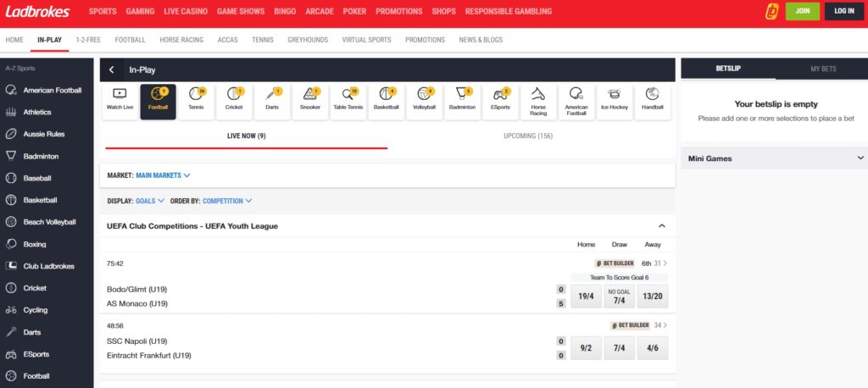Select the Handball sport tile
Image resolution: width=868 pixels, height=388 pixels.
652,102
